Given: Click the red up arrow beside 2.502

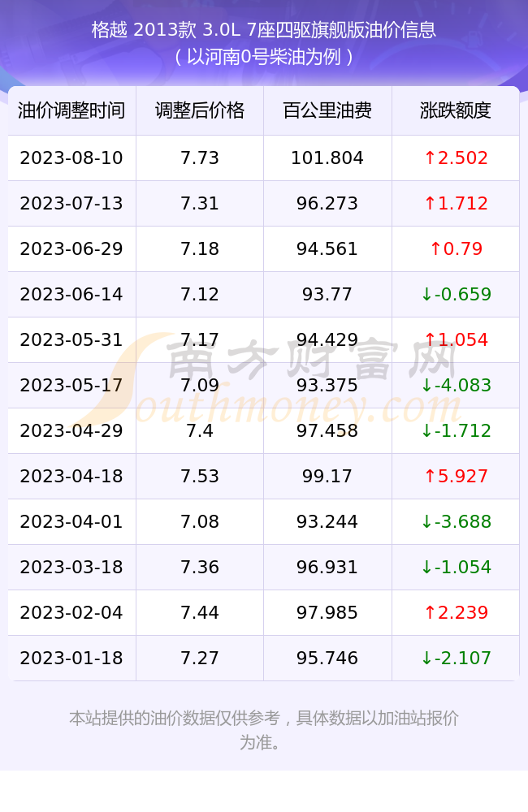Looking at the screenshot, I should click(430, 158).
